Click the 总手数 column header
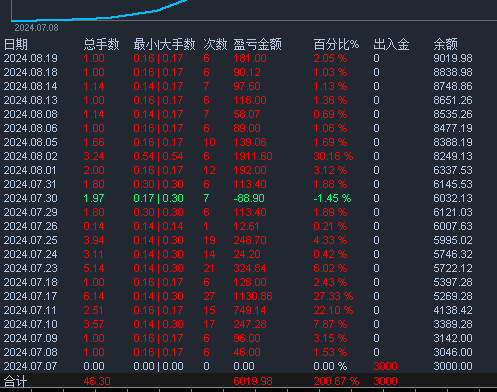The image size is (497, 392). click(101, 44)
